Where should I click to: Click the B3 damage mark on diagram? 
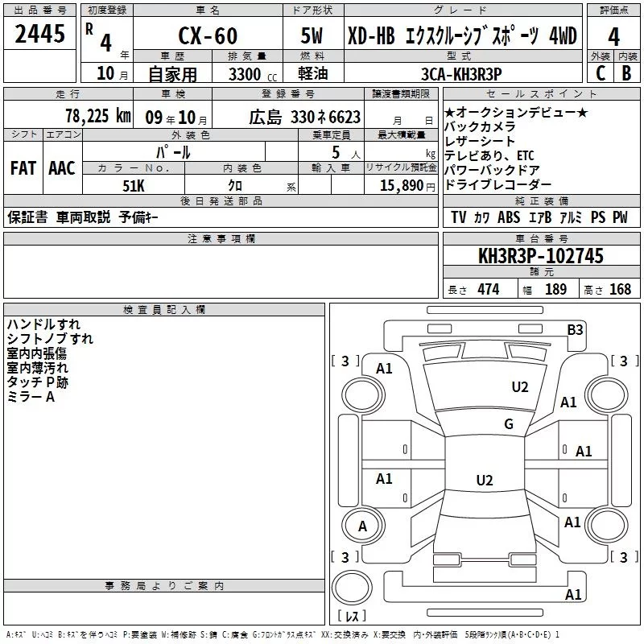pos(575,330)
